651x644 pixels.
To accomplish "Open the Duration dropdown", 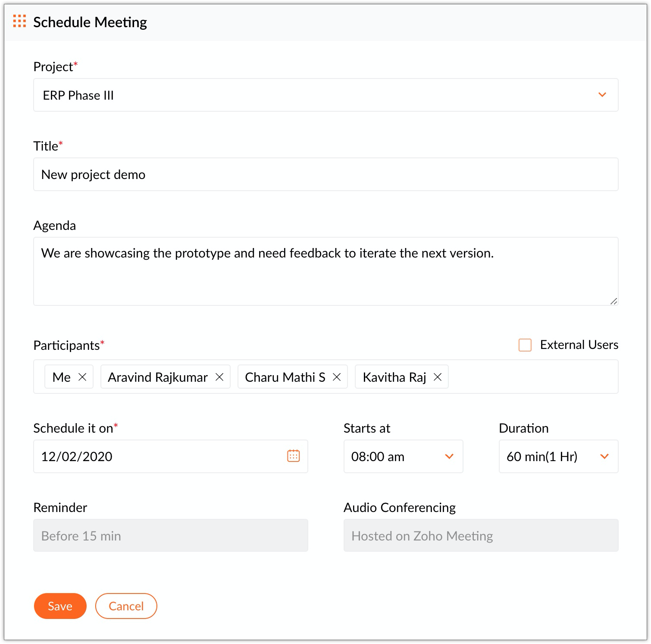I will (x=604, y=456).
